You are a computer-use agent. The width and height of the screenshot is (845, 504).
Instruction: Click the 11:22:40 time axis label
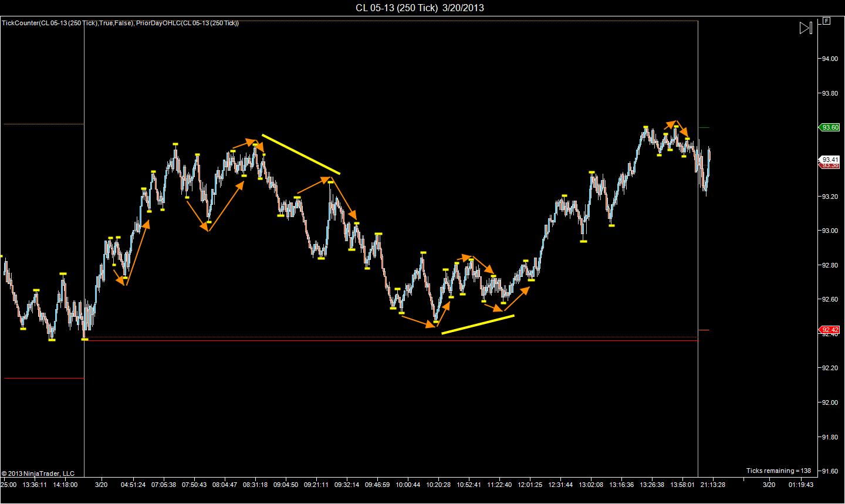click(499, 485)
